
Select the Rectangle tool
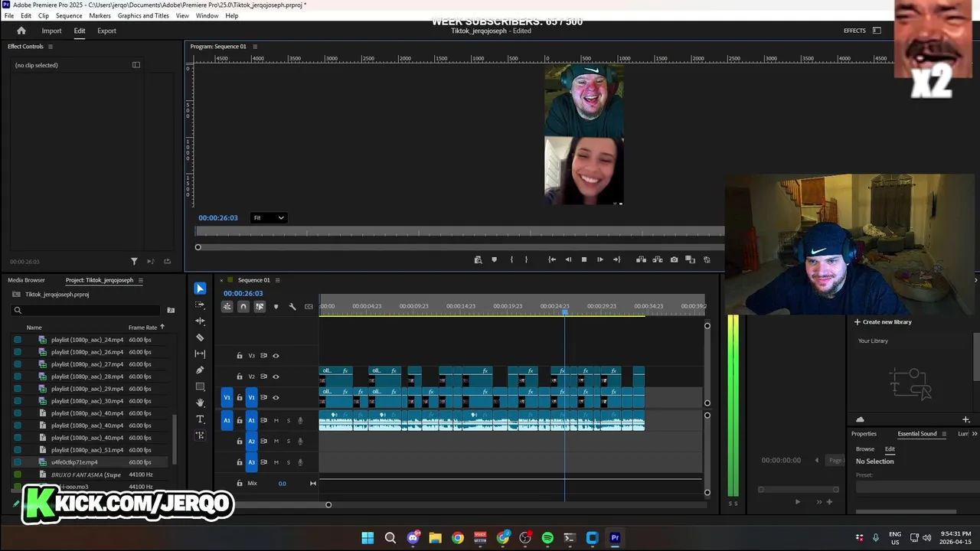click(x=200, y=386)
